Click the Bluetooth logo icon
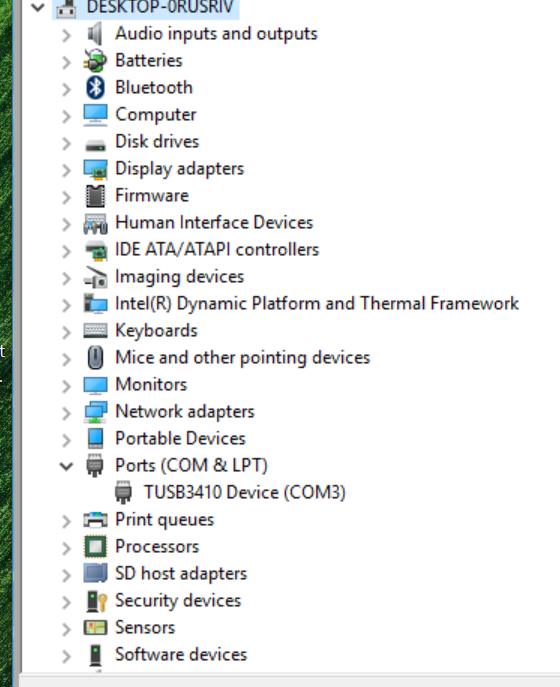 (x=95, y=88)
